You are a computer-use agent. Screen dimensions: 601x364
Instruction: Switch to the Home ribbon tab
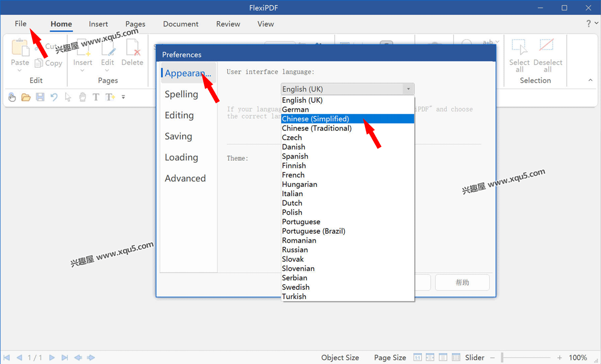(x=61, y=24)
